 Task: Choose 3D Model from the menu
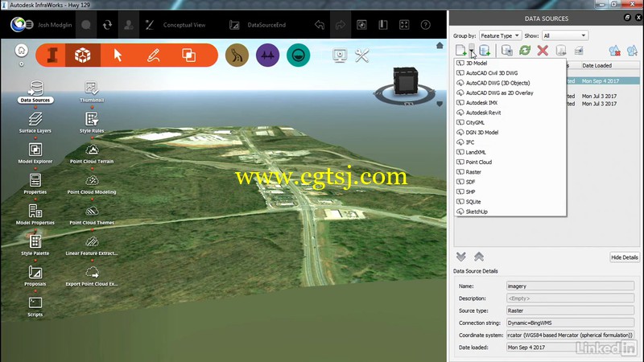(x=510, y=64)
